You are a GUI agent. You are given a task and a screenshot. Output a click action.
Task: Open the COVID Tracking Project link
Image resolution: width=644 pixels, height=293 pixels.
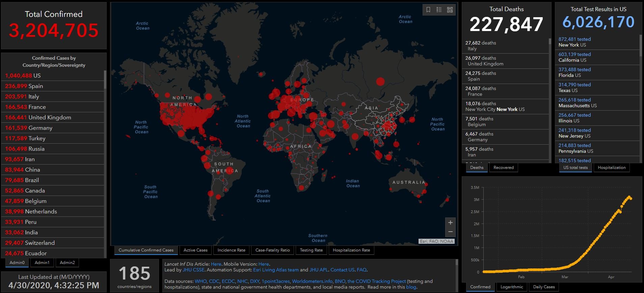[377, 281]
